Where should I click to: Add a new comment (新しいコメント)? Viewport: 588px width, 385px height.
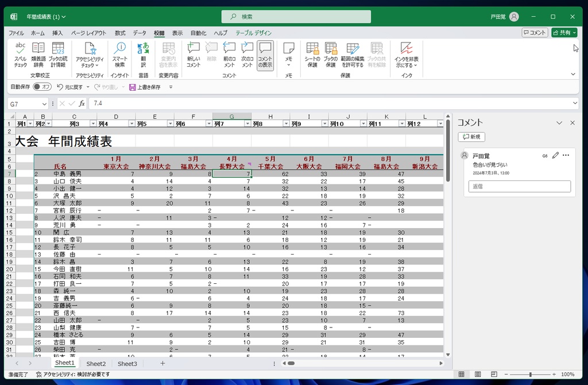tap(194, 55)
